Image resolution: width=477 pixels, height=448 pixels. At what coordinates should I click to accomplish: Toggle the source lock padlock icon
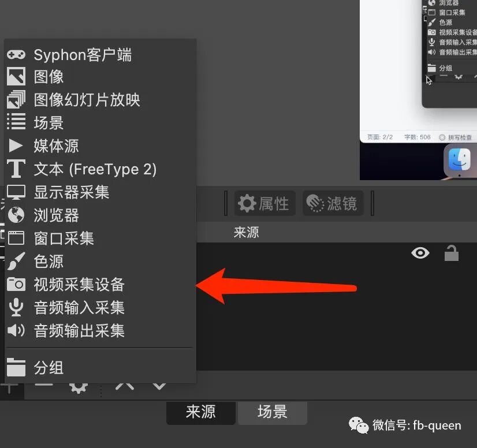click(x=452, y=253)
